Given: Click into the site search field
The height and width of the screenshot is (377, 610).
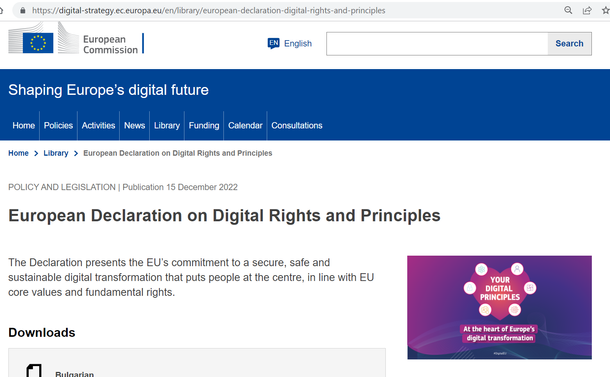Looking at the screenshot, I should click(437, 44).
